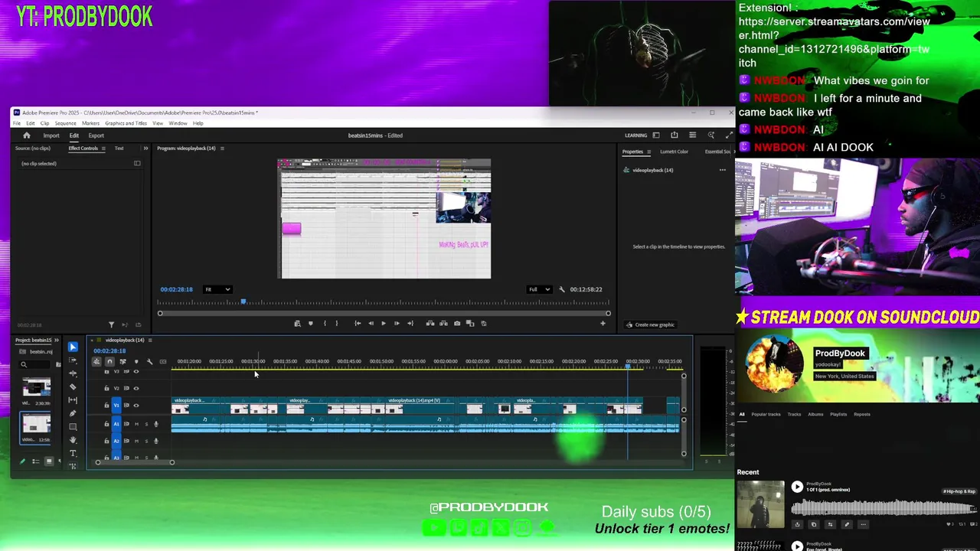The width and height of the screenshot is (980, 551).
Task: Toggle Linked Selection in timeline
Action: 122,361
